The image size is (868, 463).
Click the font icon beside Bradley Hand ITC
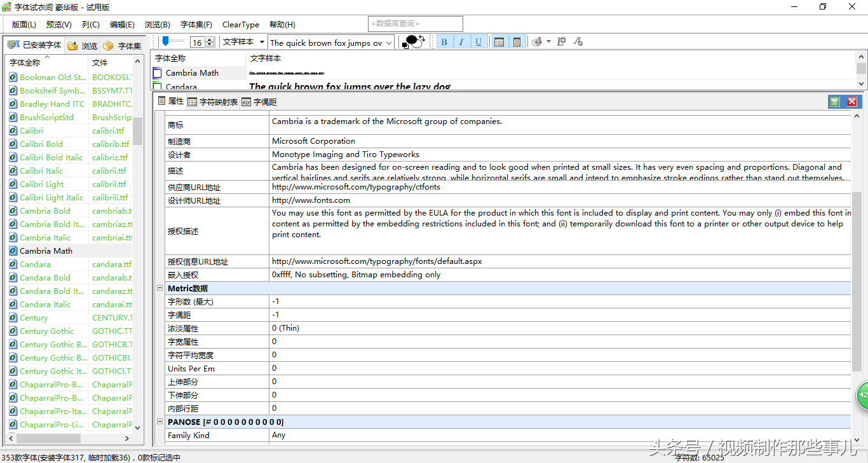coord(13,104)
